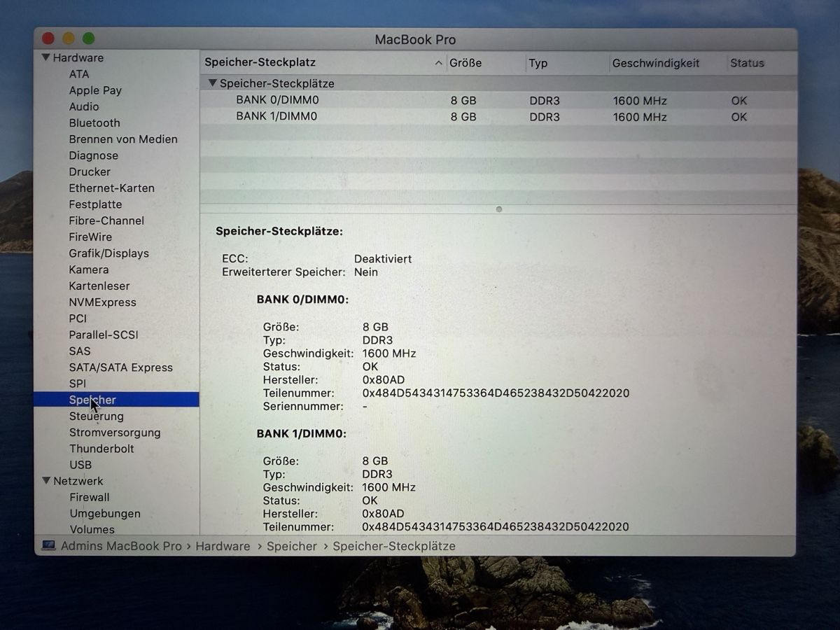Click the Teilenummer value for BANK 0/DIMM0
The width and height of the screenshot is (840, 630).
pyautogui.click(x=496, y=393)
